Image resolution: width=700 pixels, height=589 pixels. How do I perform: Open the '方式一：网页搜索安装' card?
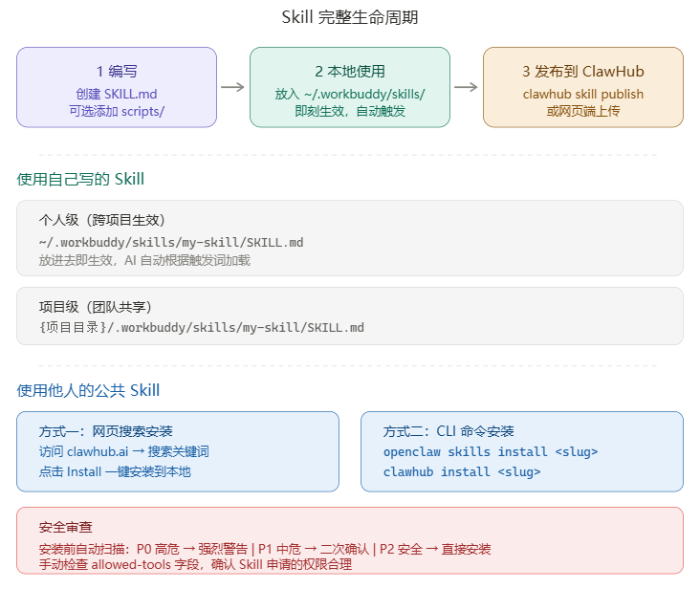[178, 451]
